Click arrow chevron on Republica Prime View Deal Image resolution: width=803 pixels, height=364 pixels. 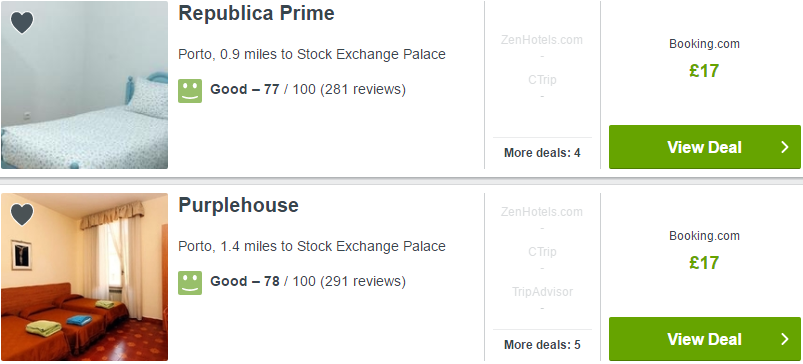click(785, 147)
